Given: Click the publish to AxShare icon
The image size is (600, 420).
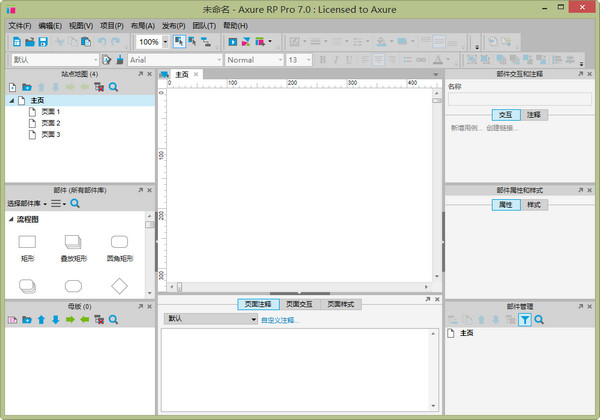Looking at the screenshot, I should (246, 42).
